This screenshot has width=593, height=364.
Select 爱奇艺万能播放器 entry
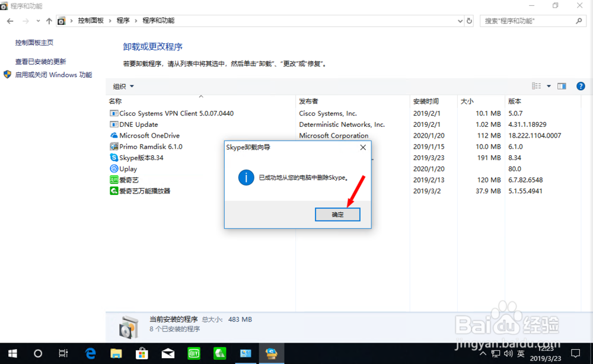click(x=145, y=191)
